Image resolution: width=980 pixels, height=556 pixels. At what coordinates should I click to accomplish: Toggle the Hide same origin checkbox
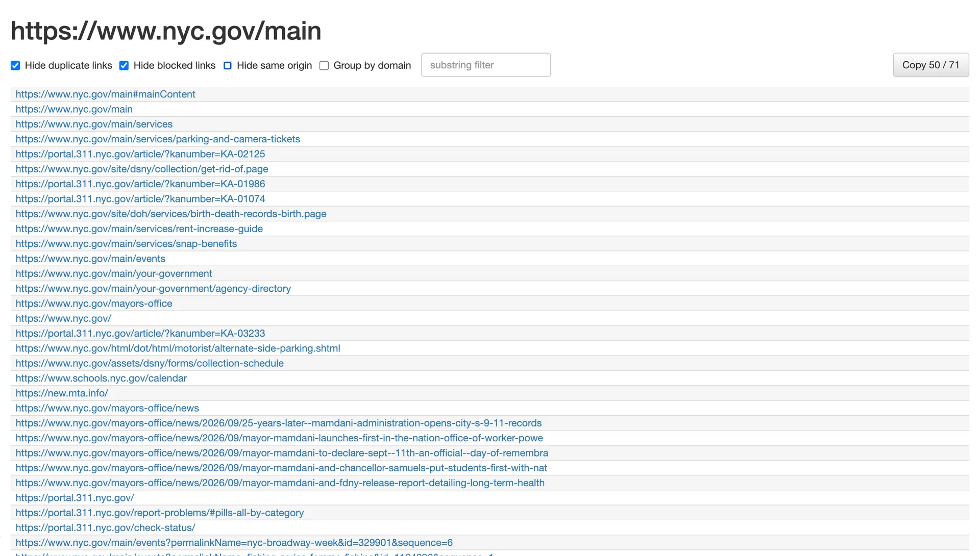click(x=228, y=65)
